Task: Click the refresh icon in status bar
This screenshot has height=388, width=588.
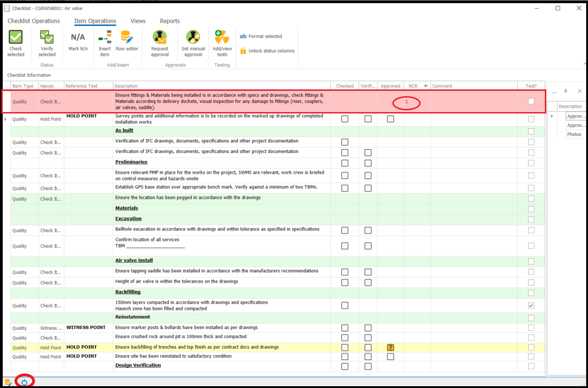Action: pos(24,382)
